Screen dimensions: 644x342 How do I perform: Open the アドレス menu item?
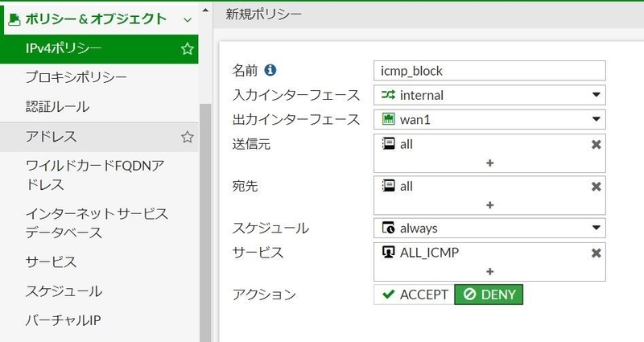coord(99,137)
